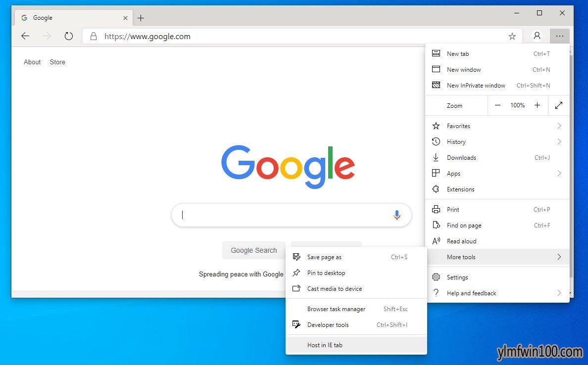Image resolution: width=588 pixels, height=365 pixels.
Task: Add page to favorites with star icon
Action: 512,36
